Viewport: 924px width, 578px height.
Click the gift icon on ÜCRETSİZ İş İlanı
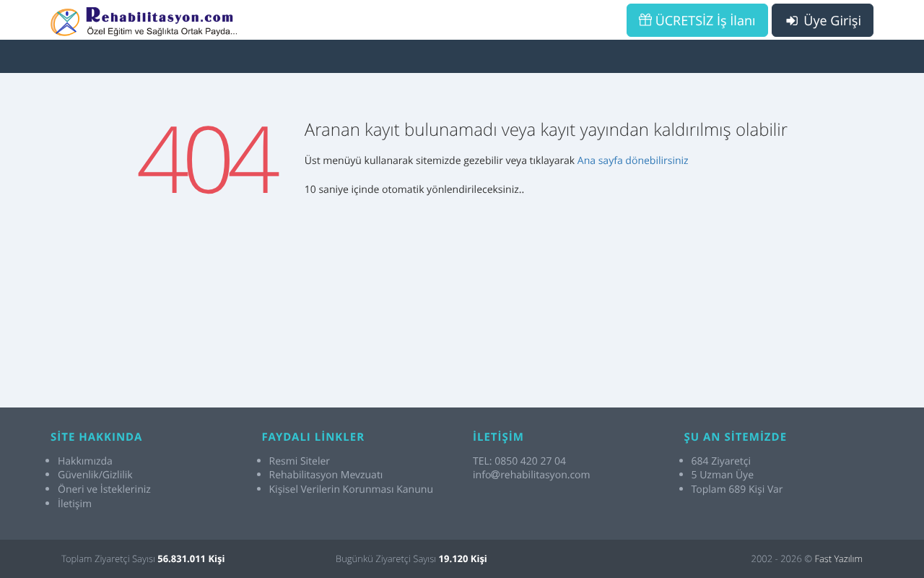645,20
